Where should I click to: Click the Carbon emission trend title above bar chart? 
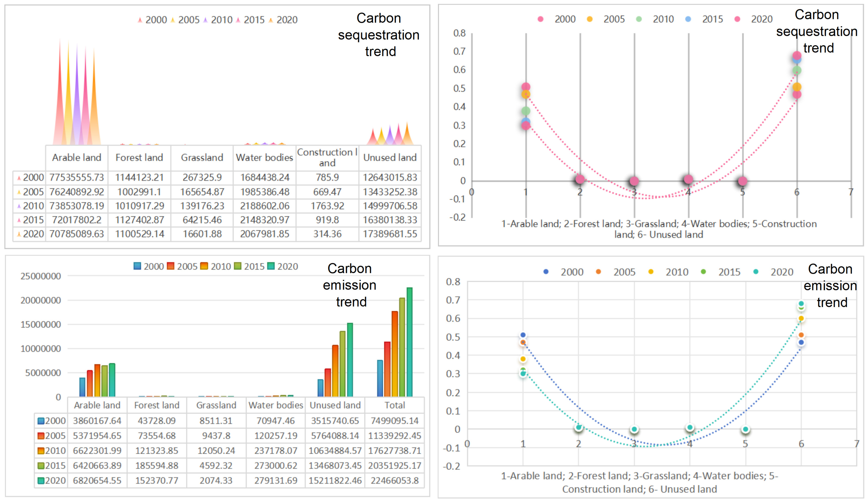click(350, 285)
